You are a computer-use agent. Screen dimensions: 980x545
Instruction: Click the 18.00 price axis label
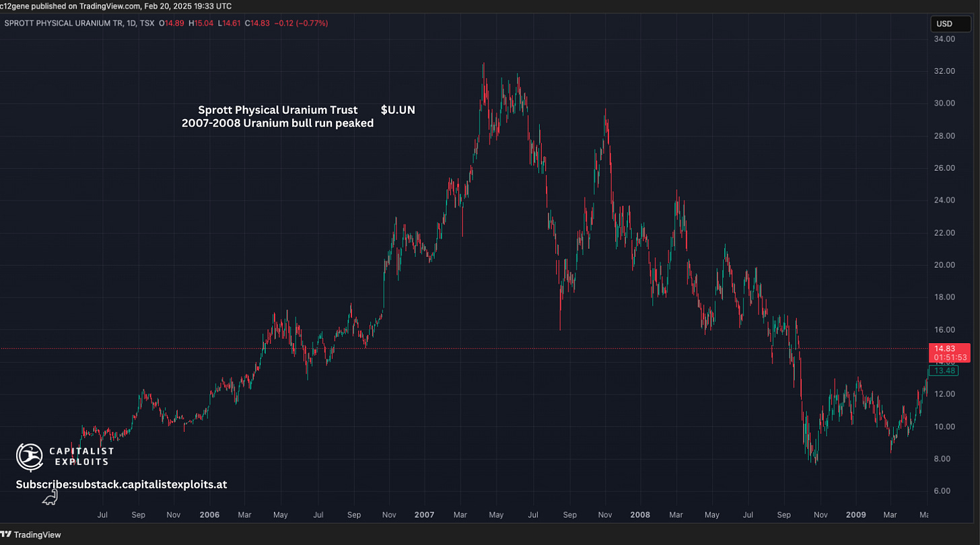(945, 297)
